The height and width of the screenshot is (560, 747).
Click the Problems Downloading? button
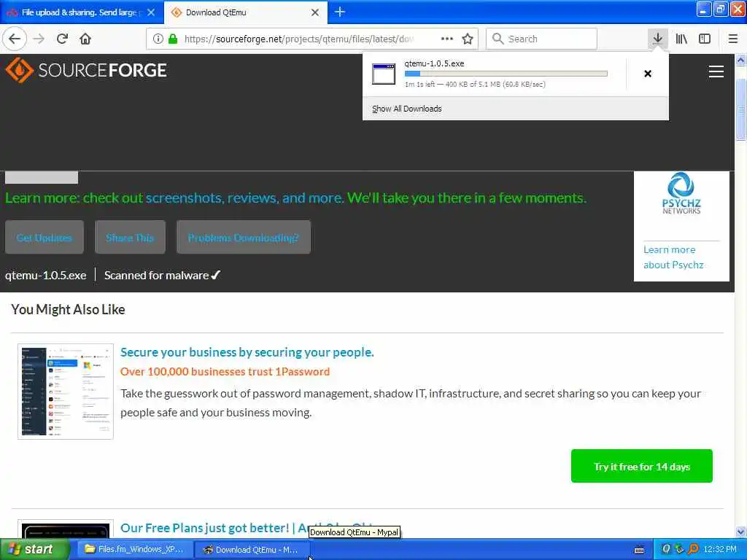244,237
